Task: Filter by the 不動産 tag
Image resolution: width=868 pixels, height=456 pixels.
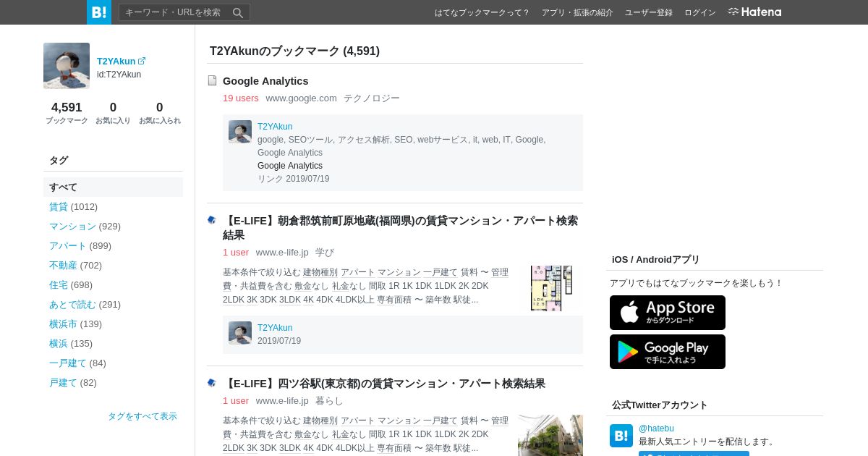Action: tap(63, 265)
